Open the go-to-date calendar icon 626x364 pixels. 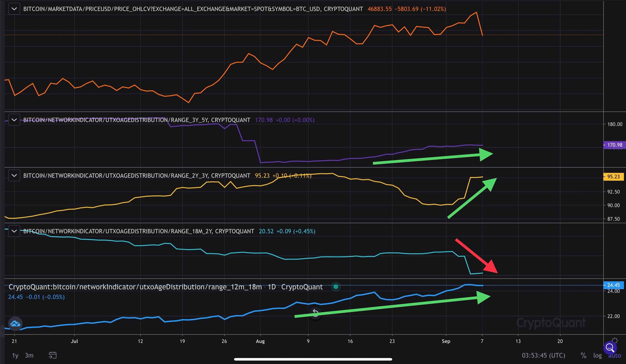pos(52,355)
